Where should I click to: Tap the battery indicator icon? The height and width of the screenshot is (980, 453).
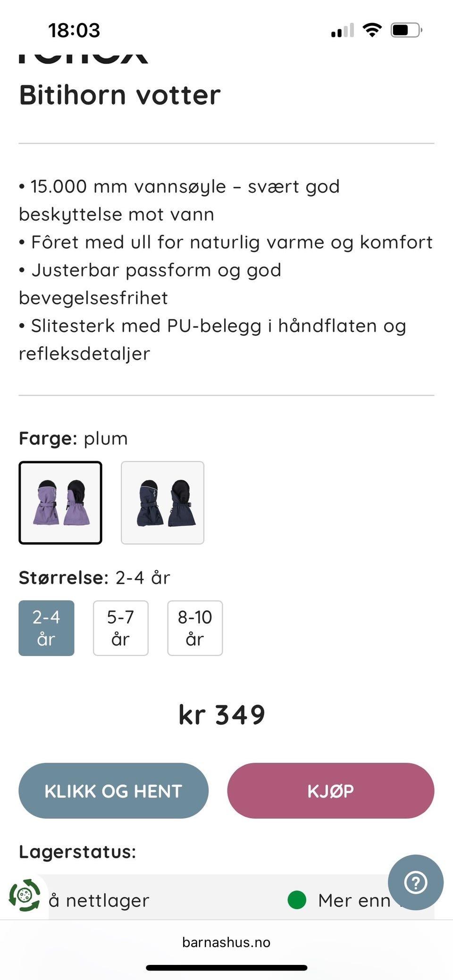(x=406, y=30)
